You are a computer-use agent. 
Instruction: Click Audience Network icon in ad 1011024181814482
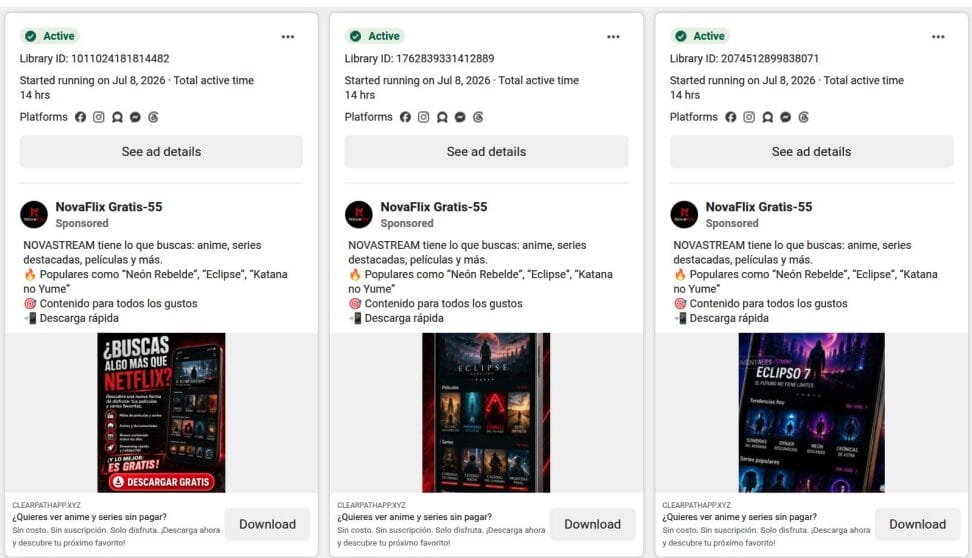pyautogui.click(x=117, y=117)
